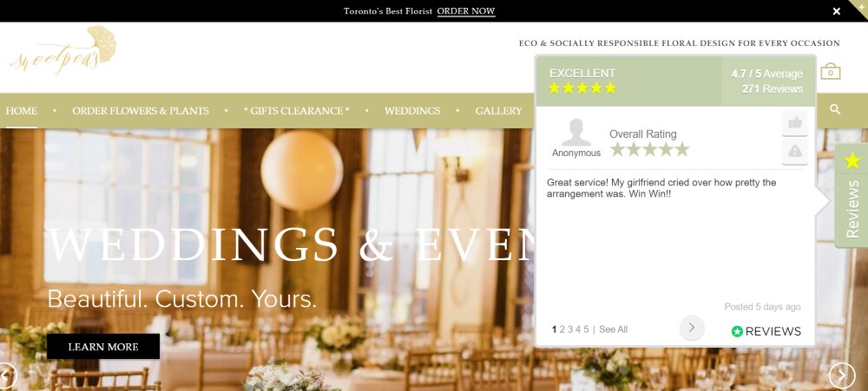
Task: Click the Sweetpea's logo
Action: [63, 51]
